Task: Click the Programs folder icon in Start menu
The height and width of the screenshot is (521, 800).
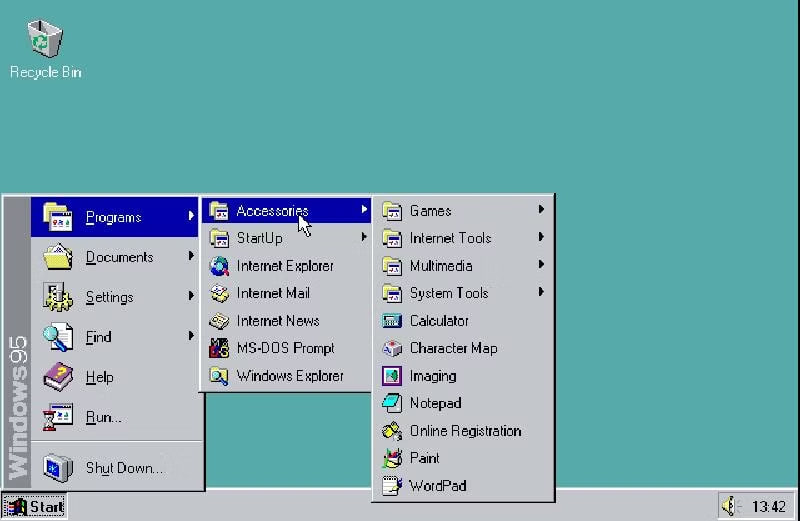Action: click(x=57, y=217)
